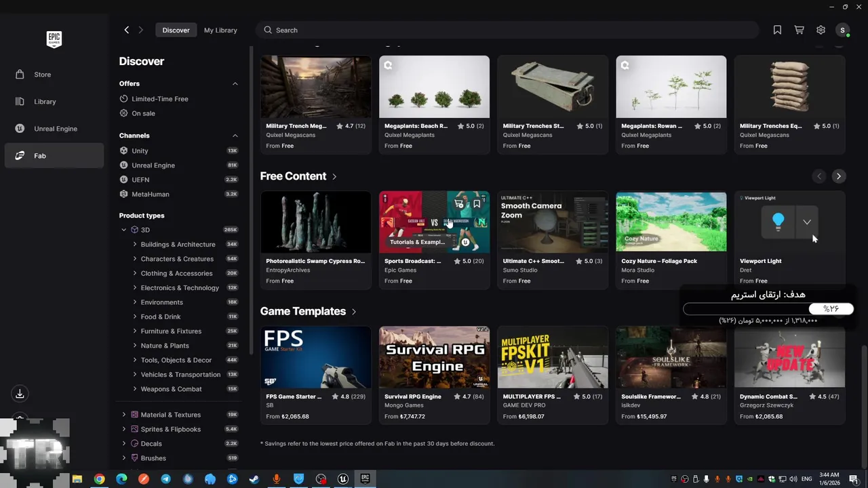This screenshot has width=868, height=488.
Task: Open Tutorials & Examples tag on Sports Broadcast
Action: [x=418, y=242]
